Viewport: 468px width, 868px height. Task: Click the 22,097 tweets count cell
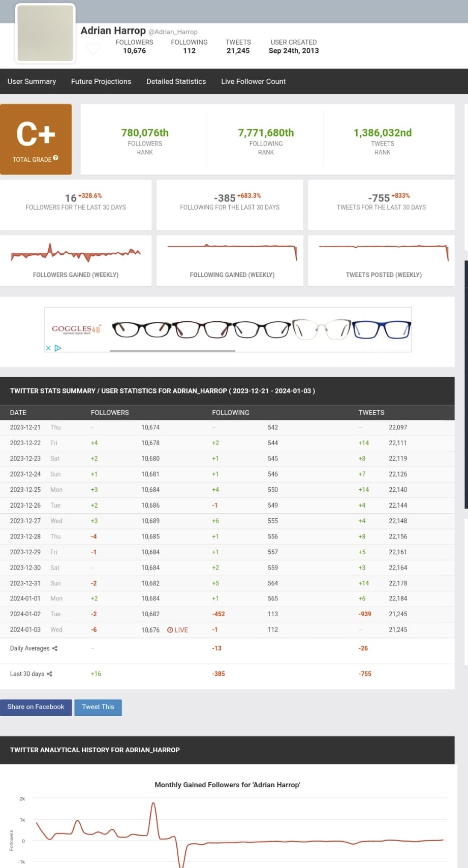[x=398, y=427]
